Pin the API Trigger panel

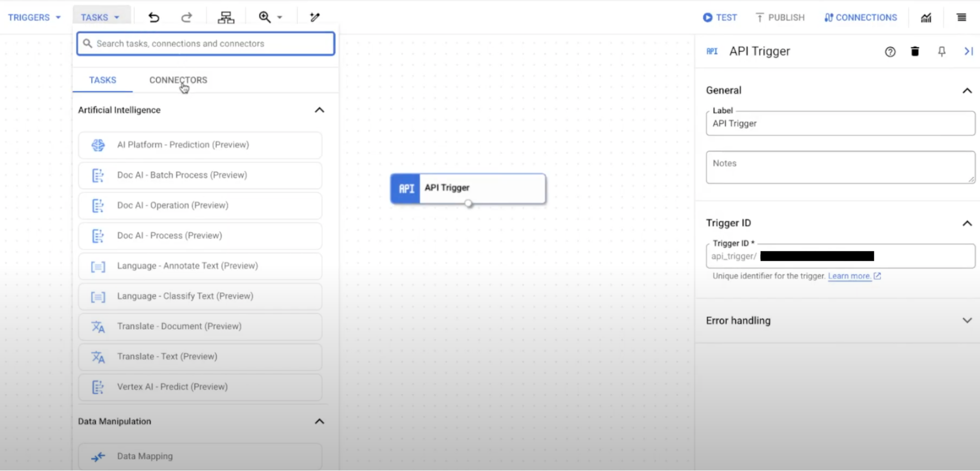coord(942,51)
